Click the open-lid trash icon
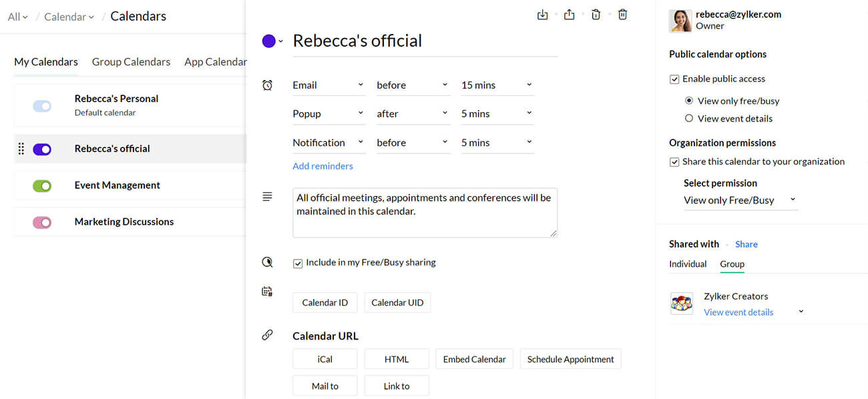Image resolution: width=868 pixels, height=399 pixels. [596, 15]
